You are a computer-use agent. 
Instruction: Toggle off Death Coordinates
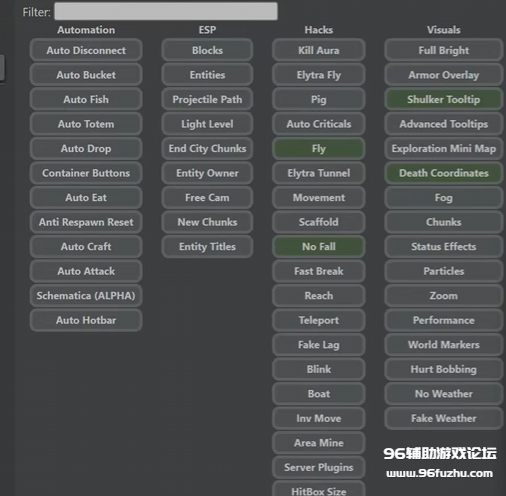444,173
